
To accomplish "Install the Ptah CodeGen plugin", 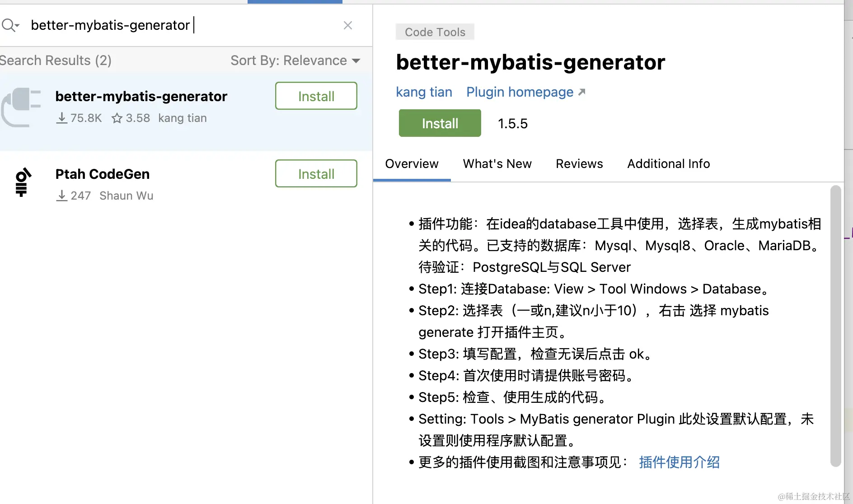I will click(x=316, y=173).
